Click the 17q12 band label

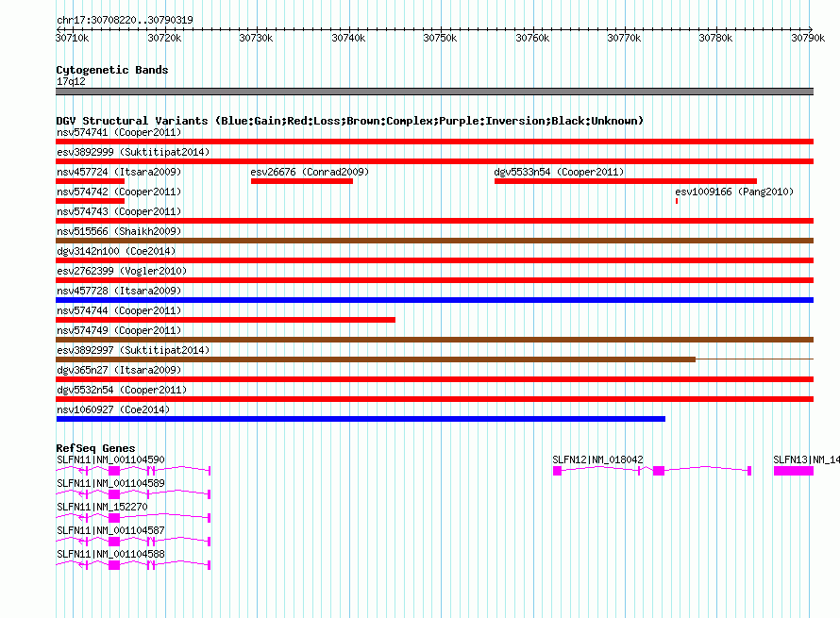[x=71, y=81]
